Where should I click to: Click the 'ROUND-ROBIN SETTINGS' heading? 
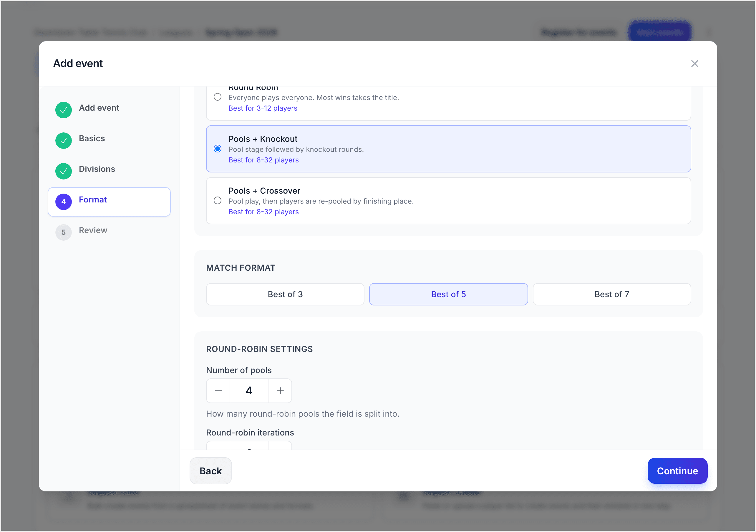pos(259,349)
